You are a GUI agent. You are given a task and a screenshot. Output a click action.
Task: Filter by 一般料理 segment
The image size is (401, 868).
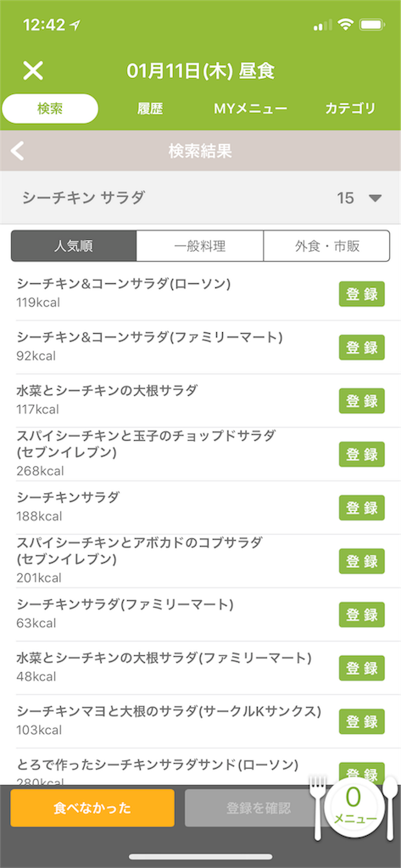(199, 246)
